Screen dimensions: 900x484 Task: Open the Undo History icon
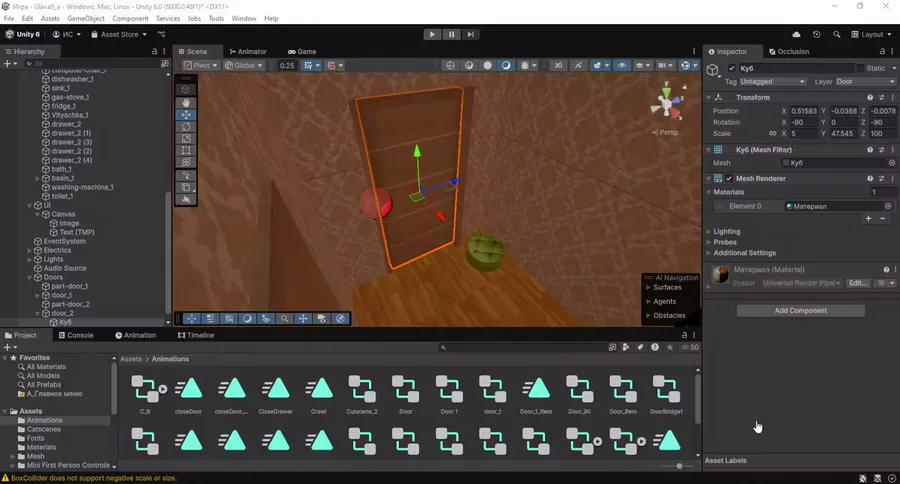coord(816,34)
